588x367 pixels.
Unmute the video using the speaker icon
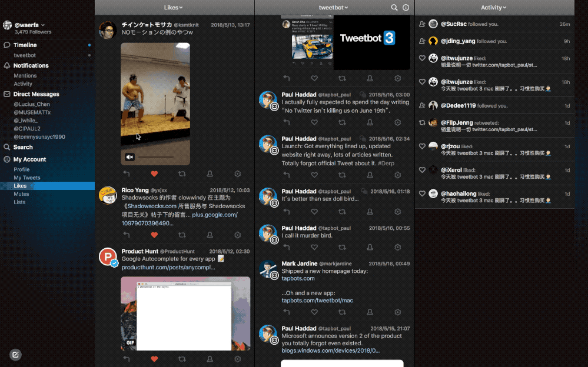point(130,157)
